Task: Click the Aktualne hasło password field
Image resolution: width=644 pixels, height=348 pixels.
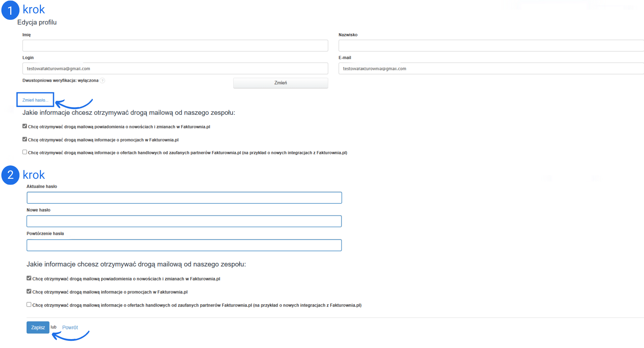Action: click(x=184, y=198)
